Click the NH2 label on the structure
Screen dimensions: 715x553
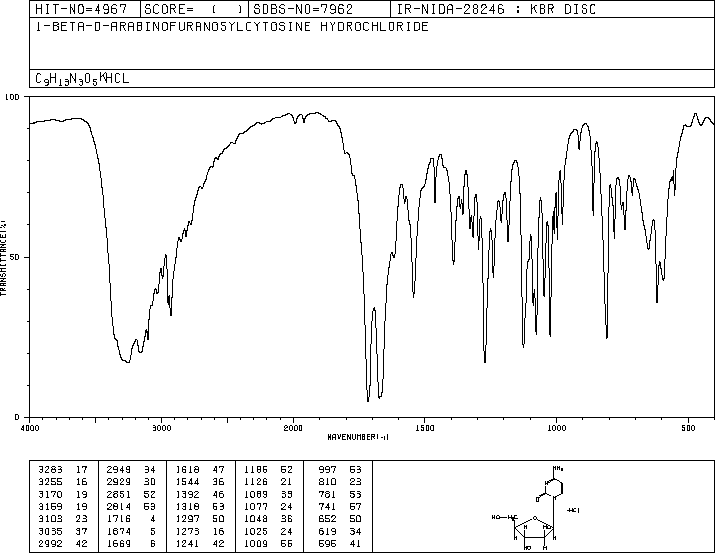(x=558, y=468)
